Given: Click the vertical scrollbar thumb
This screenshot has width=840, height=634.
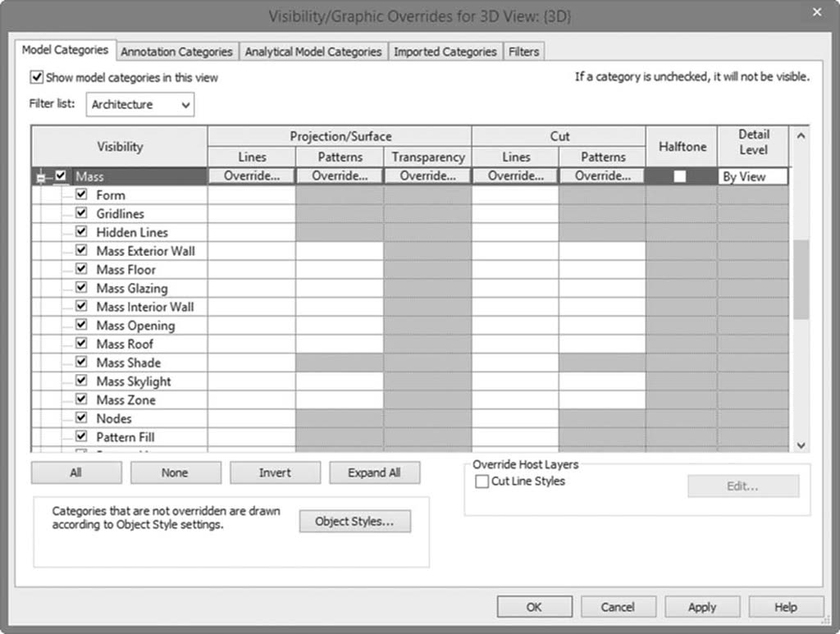Looking at the screenshot, I should (x=801, y=280).
